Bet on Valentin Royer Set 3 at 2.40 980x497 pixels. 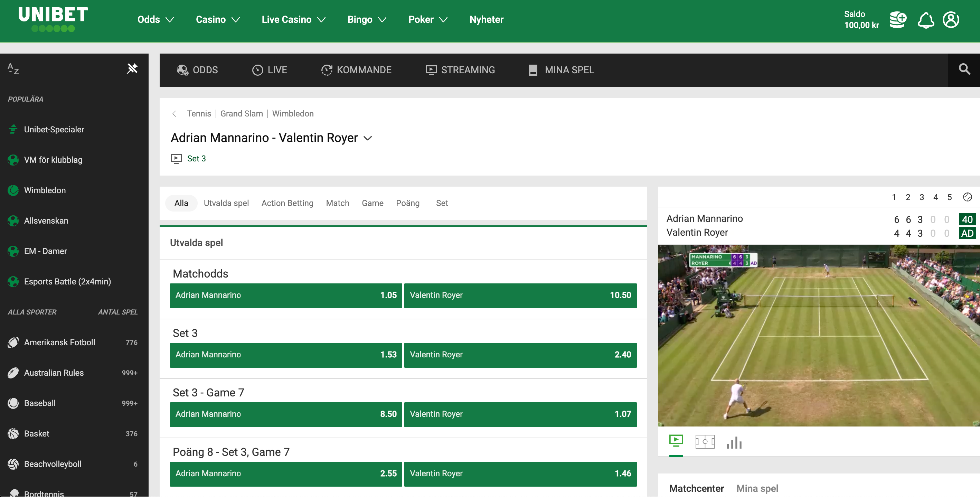click(x=520, y=355)
